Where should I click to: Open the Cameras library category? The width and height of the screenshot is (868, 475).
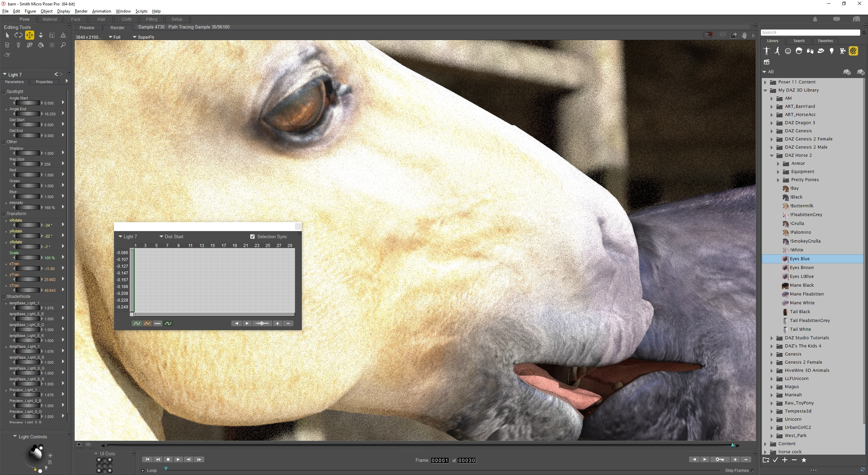click(x=843, y=51)
